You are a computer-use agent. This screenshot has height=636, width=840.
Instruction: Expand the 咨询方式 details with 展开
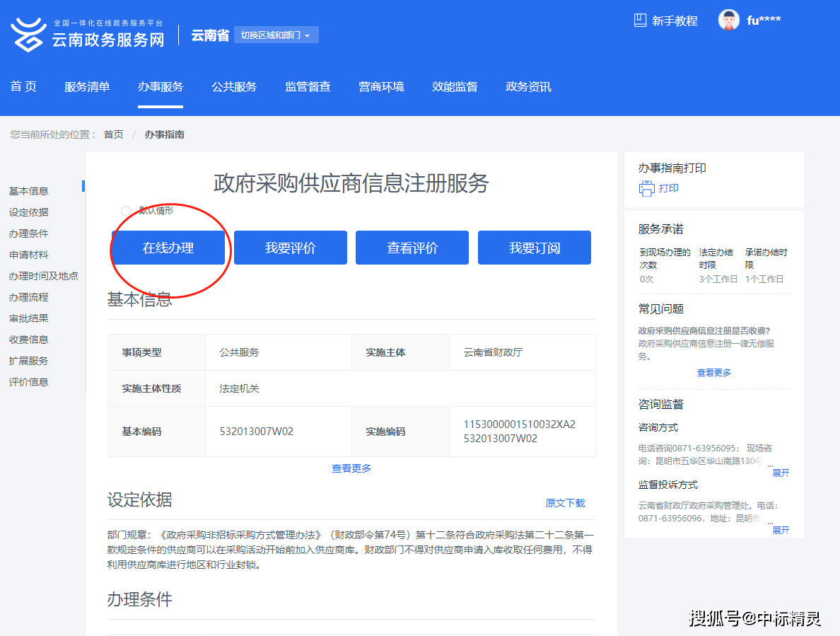(781, 473)
